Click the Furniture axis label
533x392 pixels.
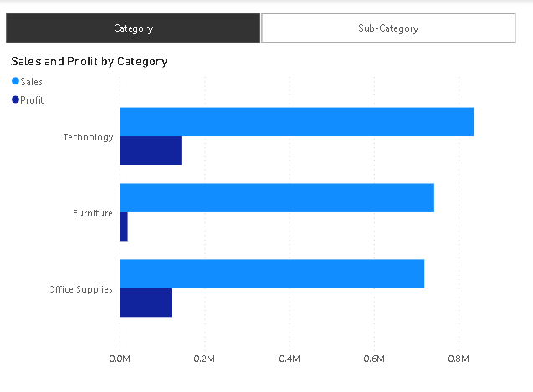(x=92, y=213)
